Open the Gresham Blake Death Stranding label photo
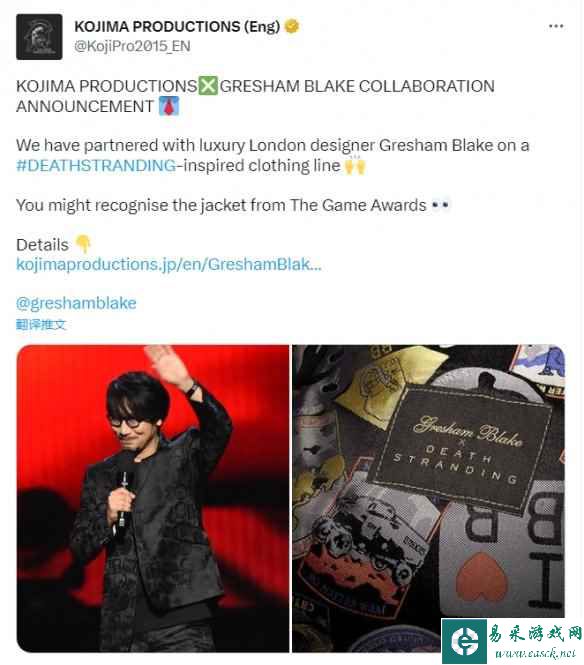The image size is (584, 665). tap(428, 498)
